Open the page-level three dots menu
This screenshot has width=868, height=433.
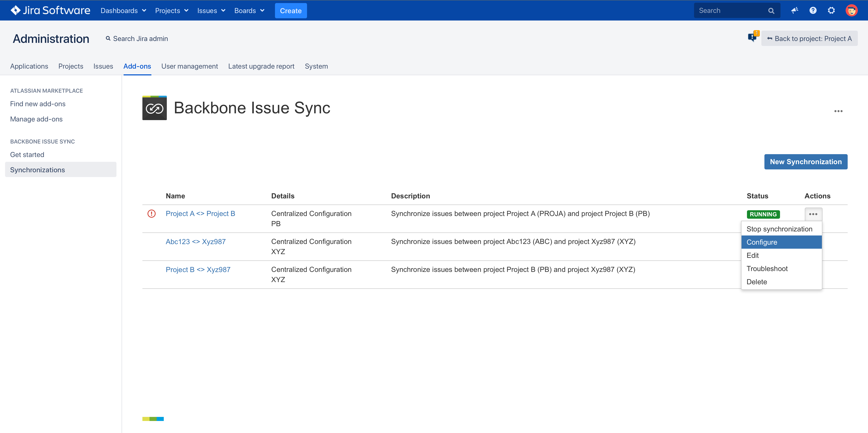[x=838, y=111]
